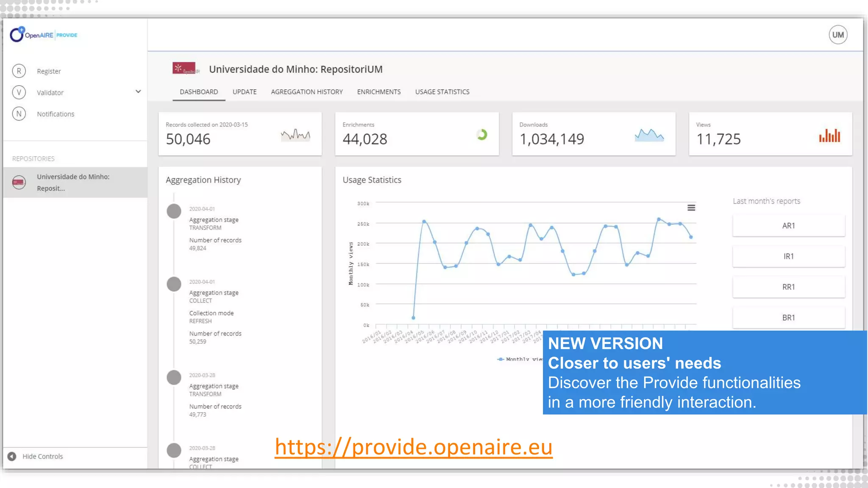Viewport: 868px width, 488px height.
Task: Click the repository thumbnail icon in sidebar
Action: click(19, 182)
